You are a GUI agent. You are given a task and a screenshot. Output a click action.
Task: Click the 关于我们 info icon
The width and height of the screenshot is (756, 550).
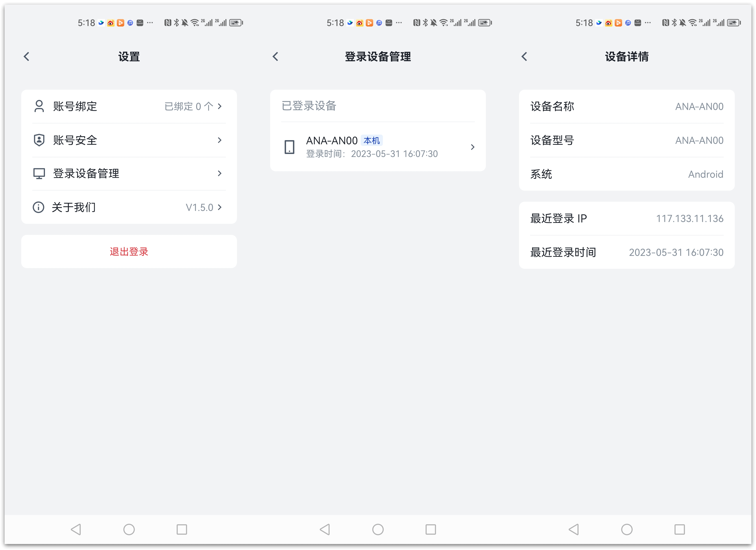38,207
